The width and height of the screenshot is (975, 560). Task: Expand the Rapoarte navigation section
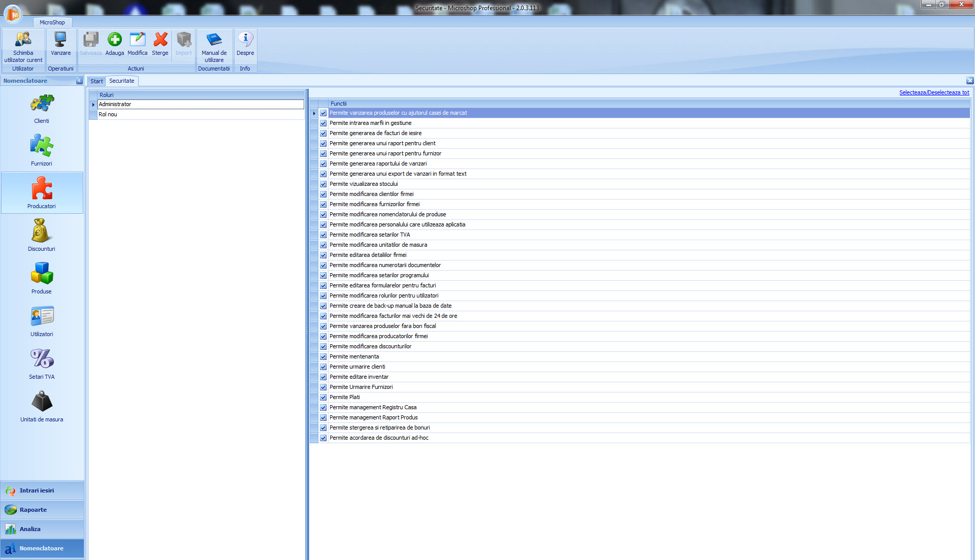tap(42, 510)
